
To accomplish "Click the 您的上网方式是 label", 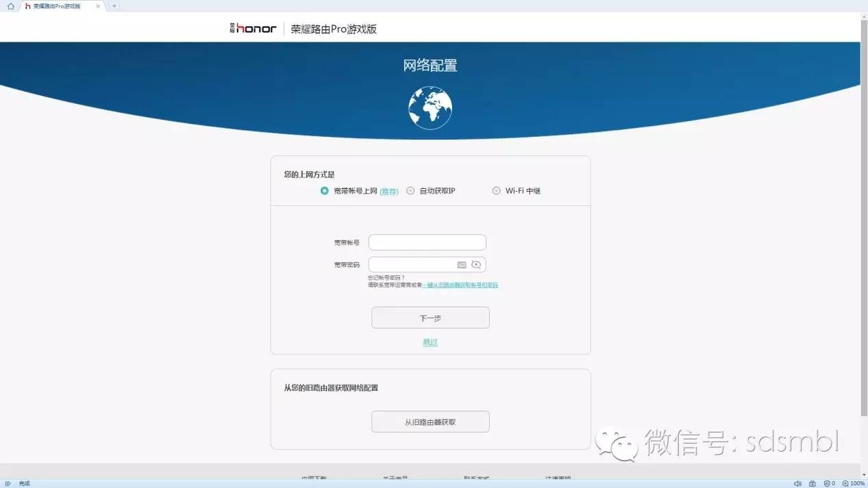I will coord(309,175).
